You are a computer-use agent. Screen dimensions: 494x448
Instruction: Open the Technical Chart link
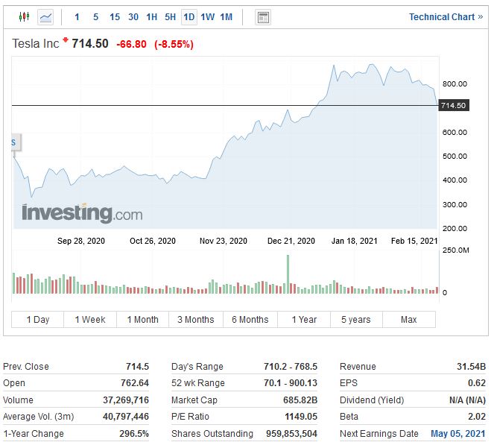[x=446, y=16]
